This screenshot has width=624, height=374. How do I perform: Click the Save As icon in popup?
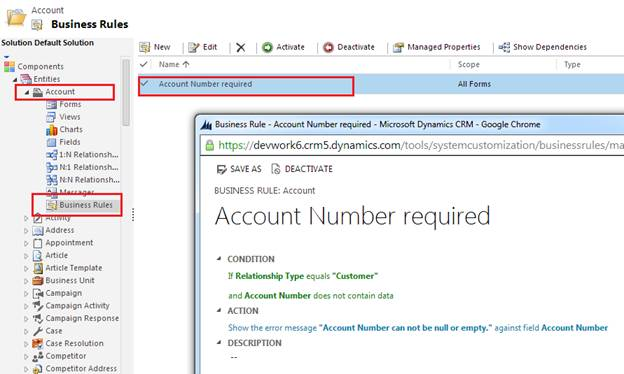click(221, 169)
